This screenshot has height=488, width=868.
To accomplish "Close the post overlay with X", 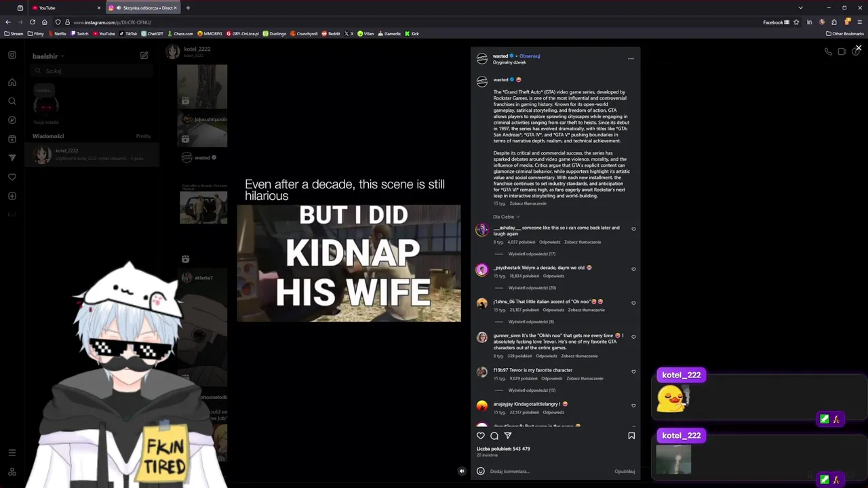I will pyautogui.click(x=859, y=48).
